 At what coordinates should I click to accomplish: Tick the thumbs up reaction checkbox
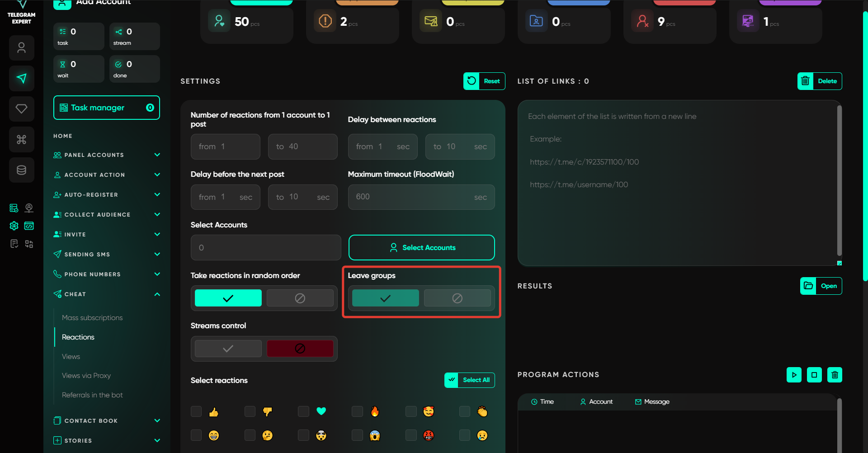(x=196, y=411)
